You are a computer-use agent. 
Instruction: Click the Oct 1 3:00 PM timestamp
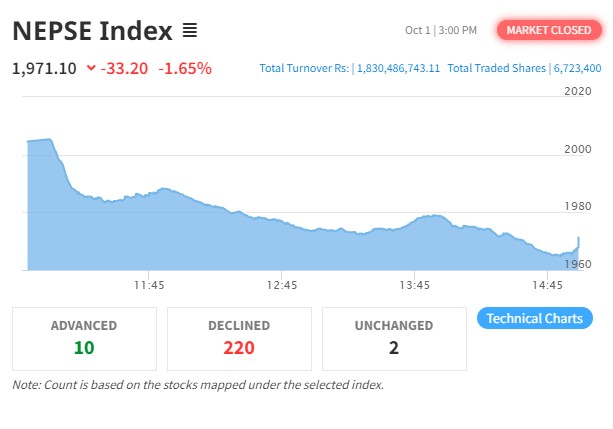[440, 31]
